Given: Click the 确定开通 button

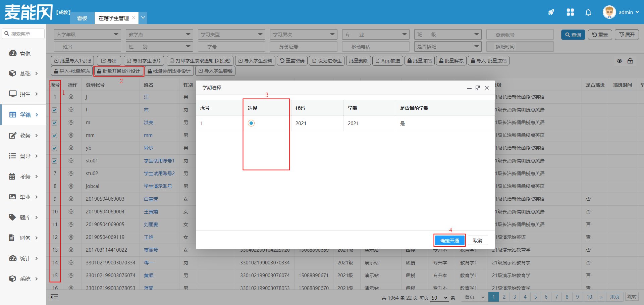Looking at the screenshot, I should point(449,241).
